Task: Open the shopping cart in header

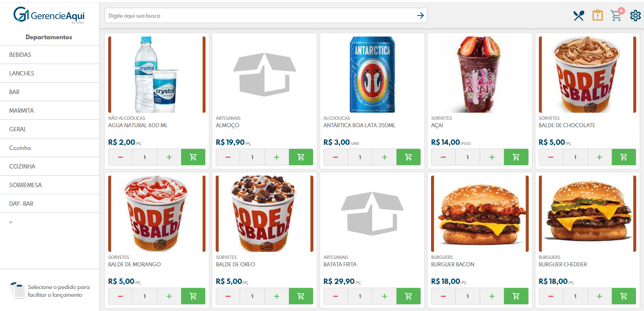Action: (x=617, y=15)
